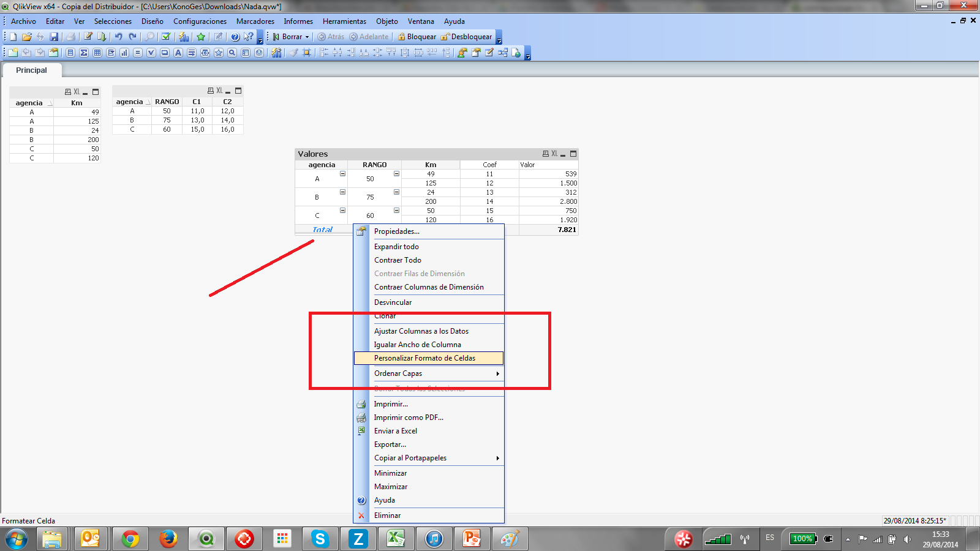Choose Ajustar Columnas a los Datos
The width and height of the screenshot is (980, 551).
tap(429, 331)
